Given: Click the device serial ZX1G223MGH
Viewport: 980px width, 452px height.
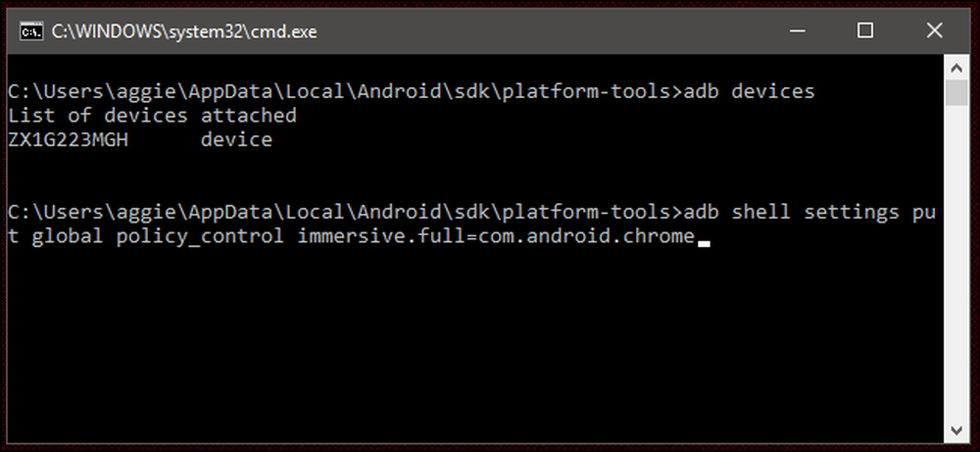Looking at the screenshot, I should click(69, 140).
